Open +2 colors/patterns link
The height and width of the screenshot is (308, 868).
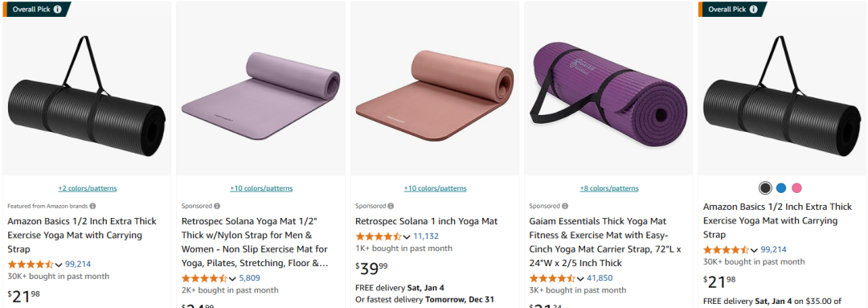[88, 188]
